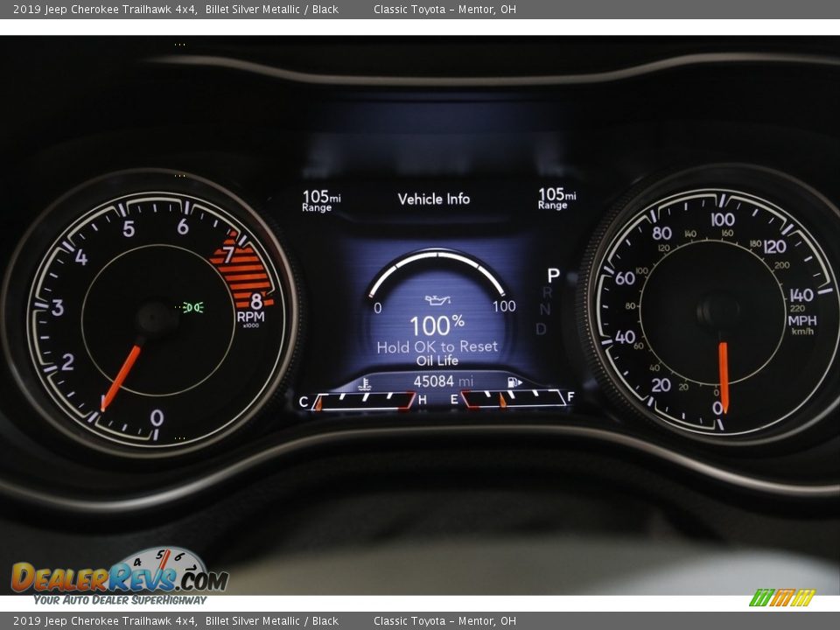Click the fuel level E-F gauge
Screen dimensions: 840x630
512,399
